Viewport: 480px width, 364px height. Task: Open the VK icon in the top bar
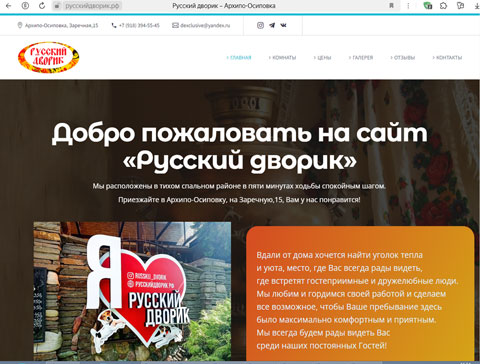(283, 25)
